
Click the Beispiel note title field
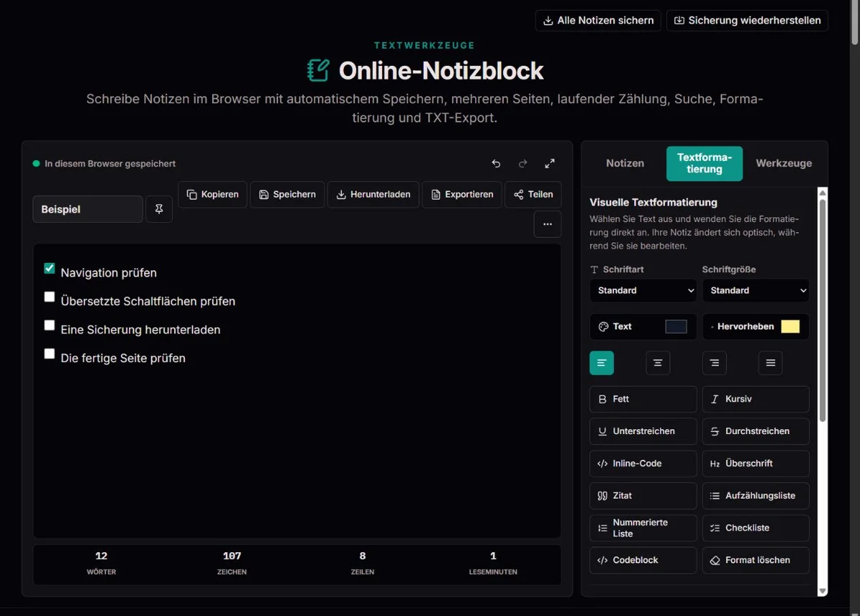(x=87, y=209)
